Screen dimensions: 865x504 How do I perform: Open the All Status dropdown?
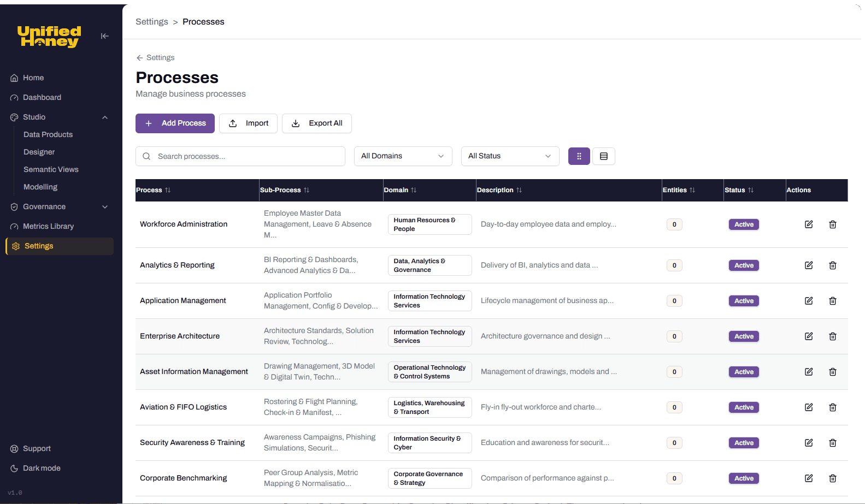(510, 156)
